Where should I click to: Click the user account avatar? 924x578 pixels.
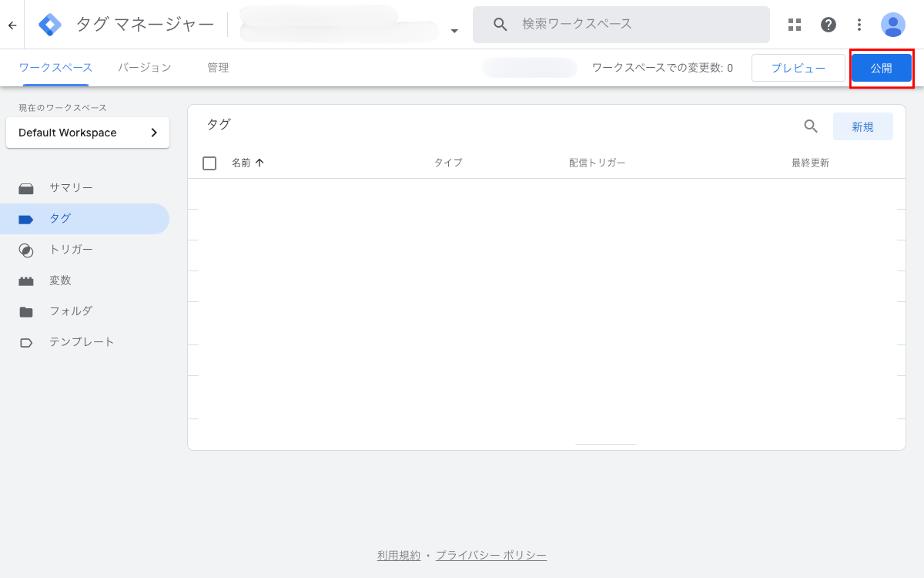click(893, 25)
